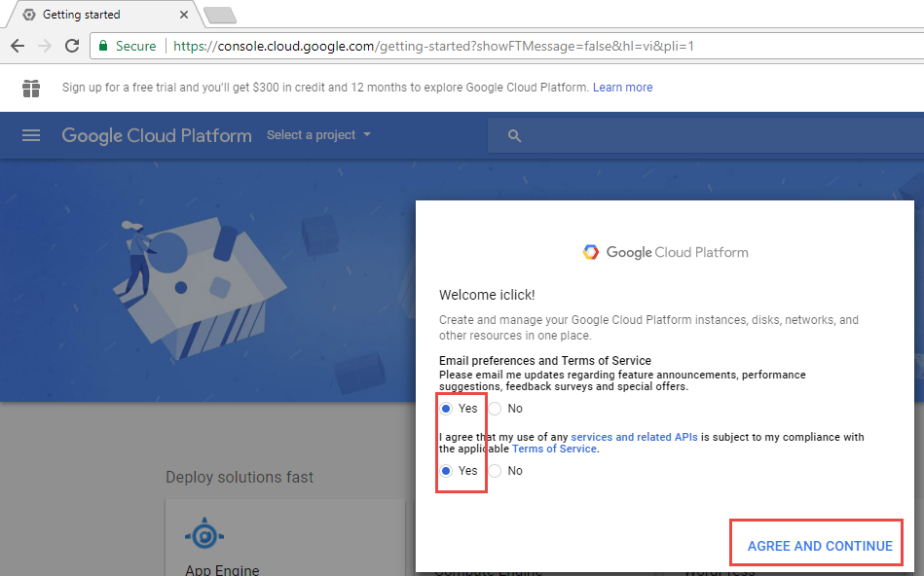Select Yes for Terms of Service agreement
Screen dimensions: 924x576
446,471
